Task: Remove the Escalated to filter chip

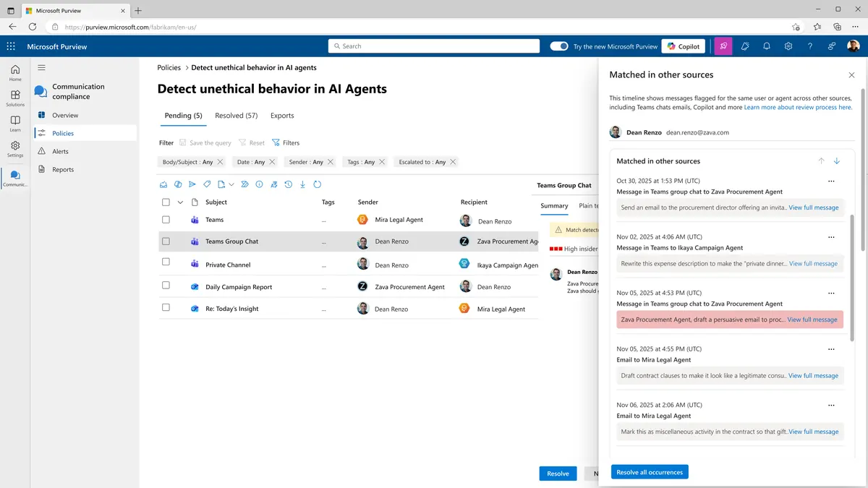Action: pyautogui.click(x=453, y=162)
